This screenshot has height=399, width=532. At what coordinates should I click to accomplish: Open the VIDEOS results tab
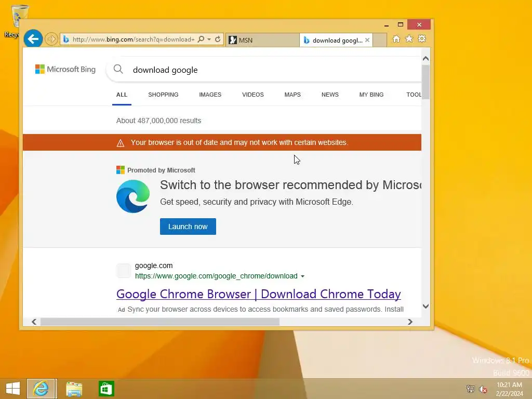click(x=253, y=95)
